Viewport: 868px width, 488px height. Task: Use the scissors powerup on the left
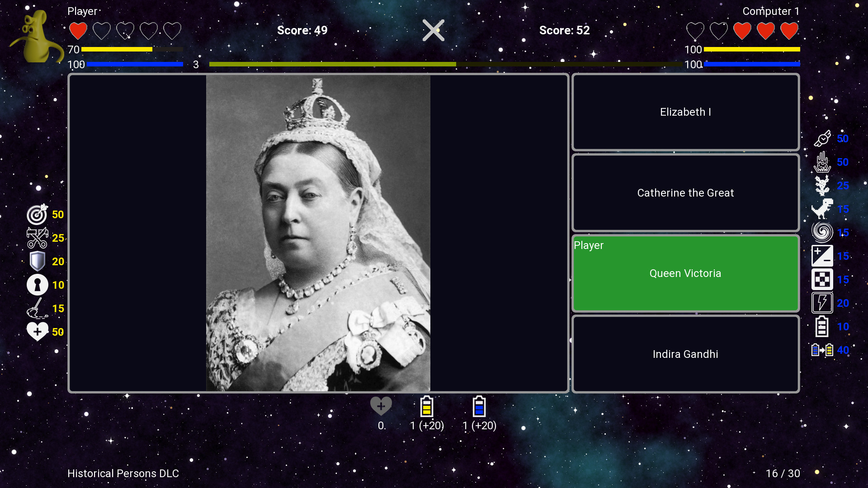coord(38,238)
